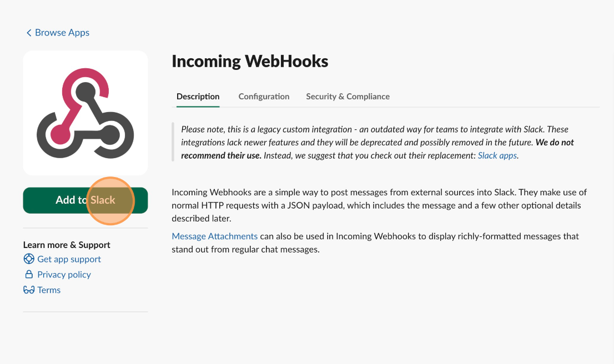Click the Incoming WebHooks page title
Screen dimensions: 614x364
point(250,61)
